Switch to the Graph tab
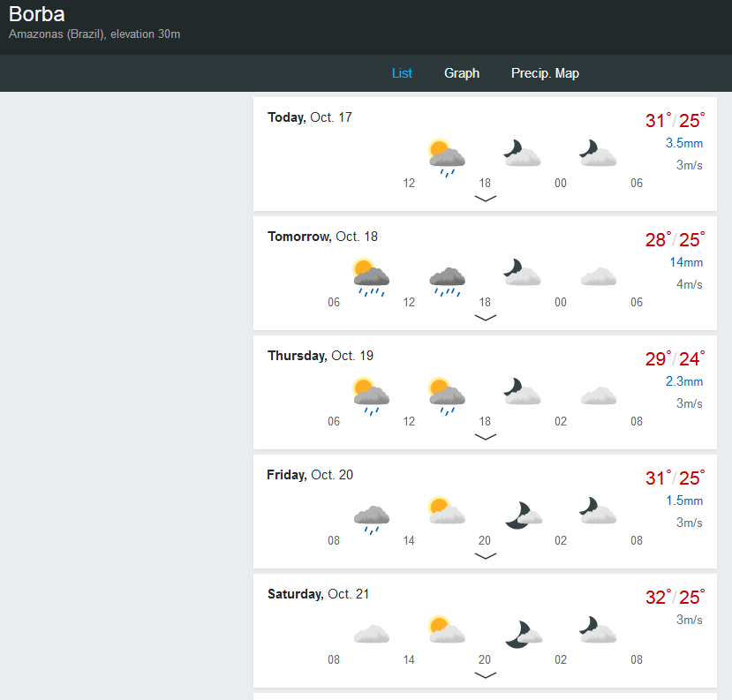 [x=462, y=73]
